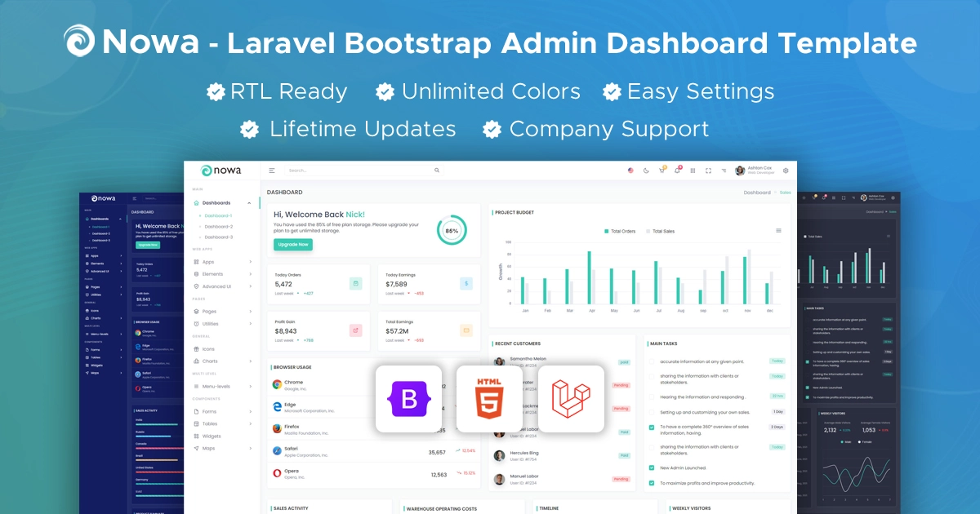980x514 pixels.
Task: Click the Sales breadcrumb link
Action: [x=785, y=193]
